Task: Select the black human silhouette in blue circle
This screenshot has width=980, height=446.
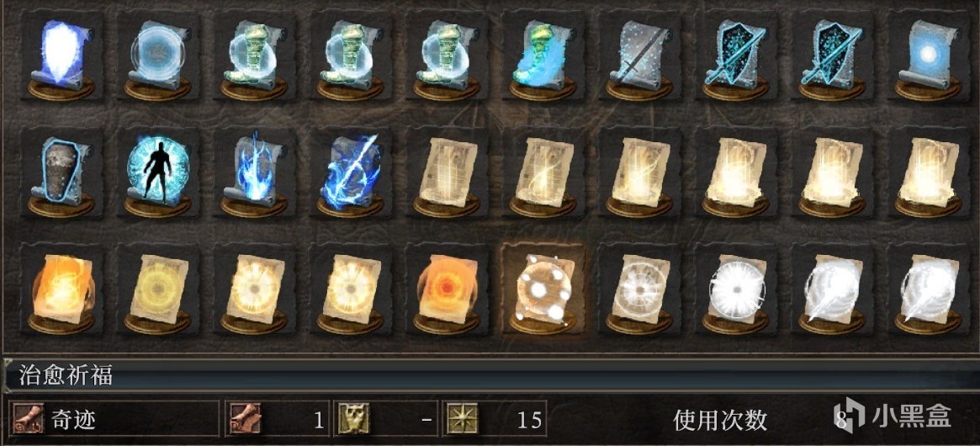Action: [x=156, y=173]
